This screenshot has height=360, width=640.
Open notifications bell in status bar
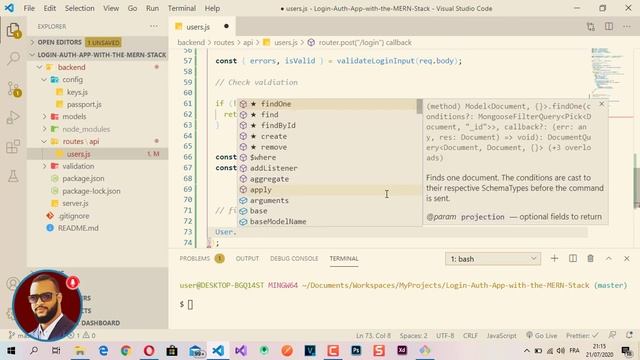pos(629,335)
